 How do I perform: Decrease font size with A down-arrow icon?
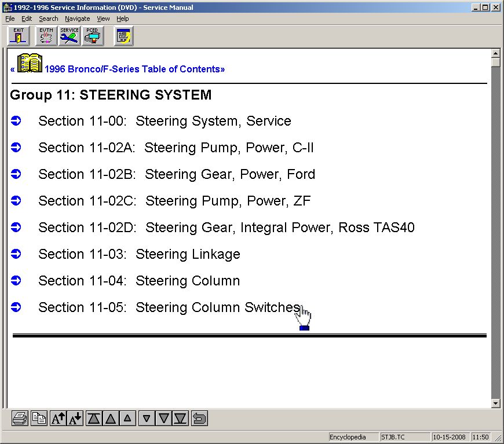75,419
